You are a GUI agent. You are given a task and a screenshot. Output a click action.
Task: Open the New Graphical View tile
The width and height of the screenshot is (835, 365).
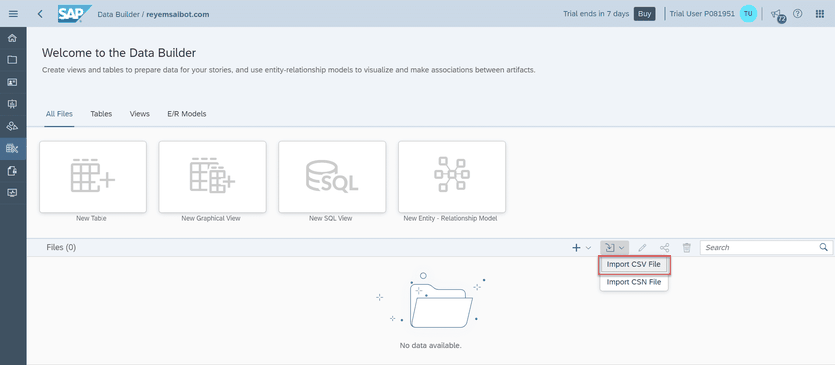coord(212,177)
